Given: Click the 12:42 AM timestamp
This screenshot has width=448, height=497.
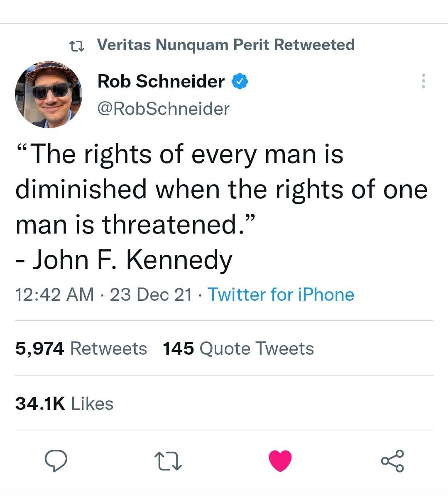Looking at the screenshot, I should point(54,295).
